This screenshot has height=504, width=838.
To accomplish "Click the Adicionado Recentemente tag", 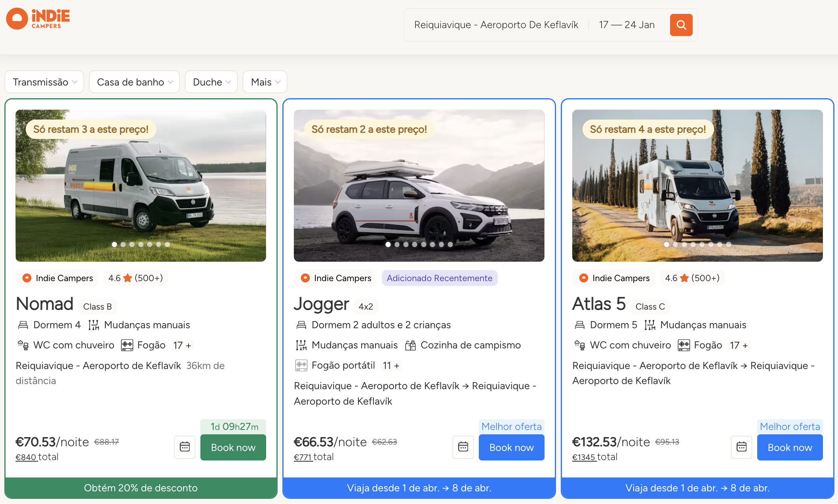I will coord(440,278).
